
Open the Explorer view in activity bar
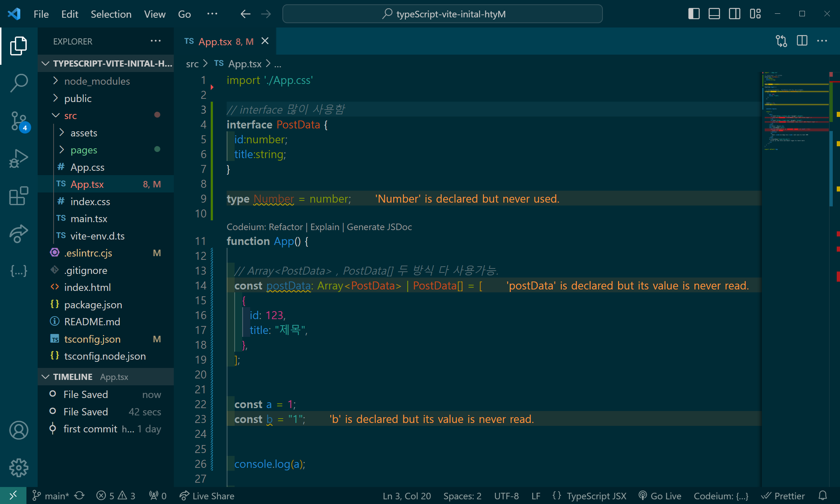pos(18,46)
